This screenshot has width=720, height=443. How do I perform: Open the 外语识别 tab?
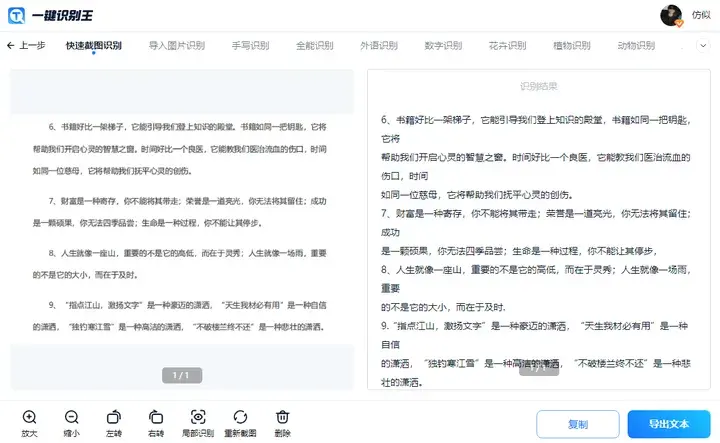pyautogui.click(x=379, y=45)
